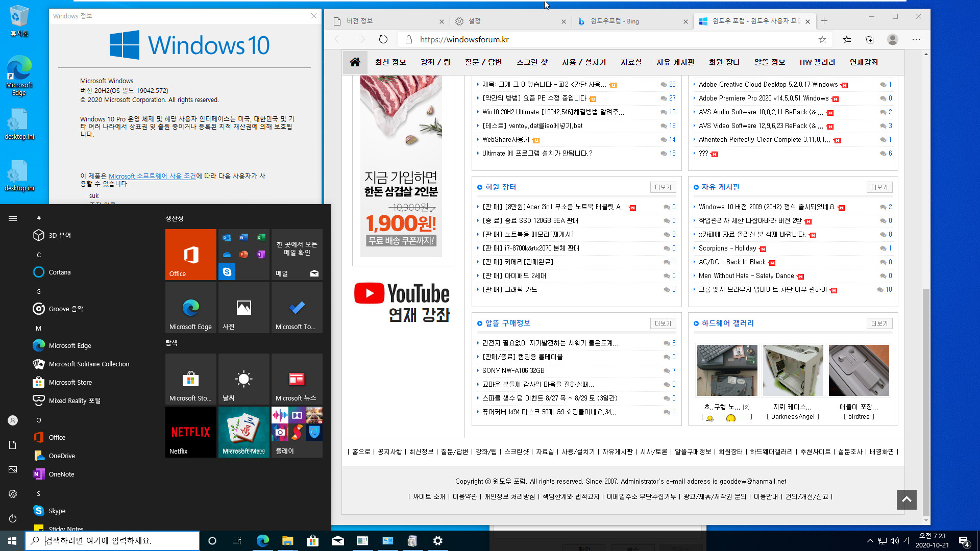Click the forum home icon
This screenshot has width=980, height=551.
coord(355,62)
